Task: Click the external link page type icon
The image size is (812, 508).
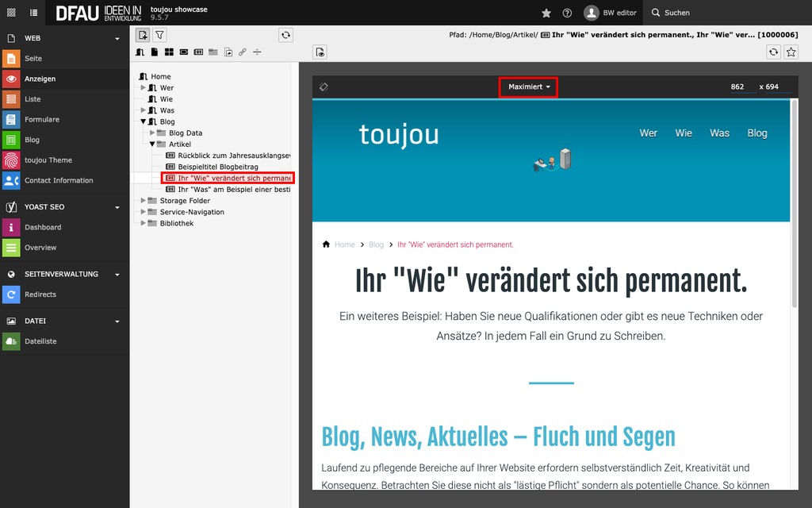Action: (x=242, y=52)
